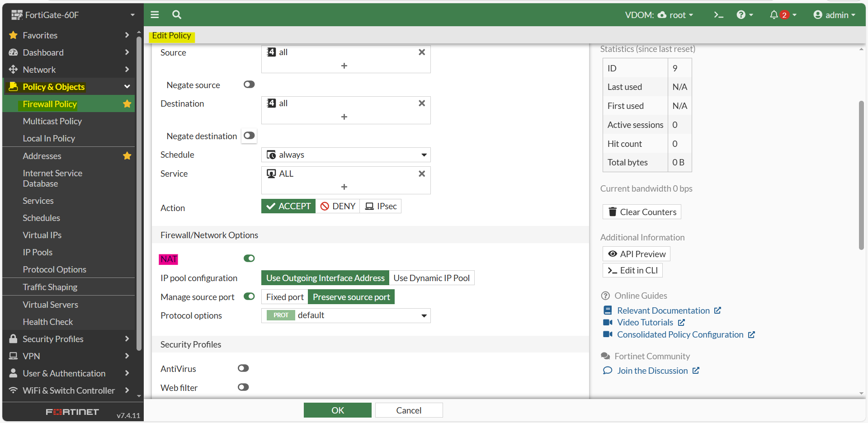
Task: Open the help question mark menu
Action: point(745,15)
